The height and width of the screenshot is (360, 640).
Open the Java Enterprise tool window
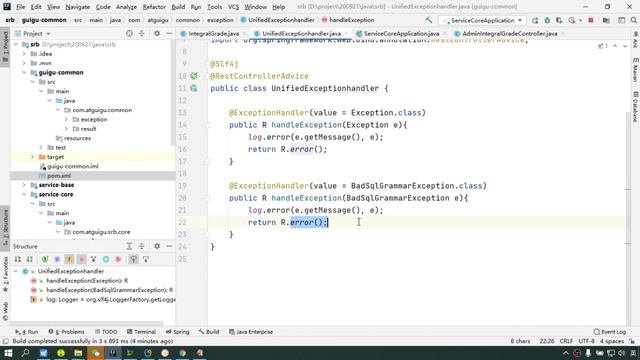click(x=251, y=332)
